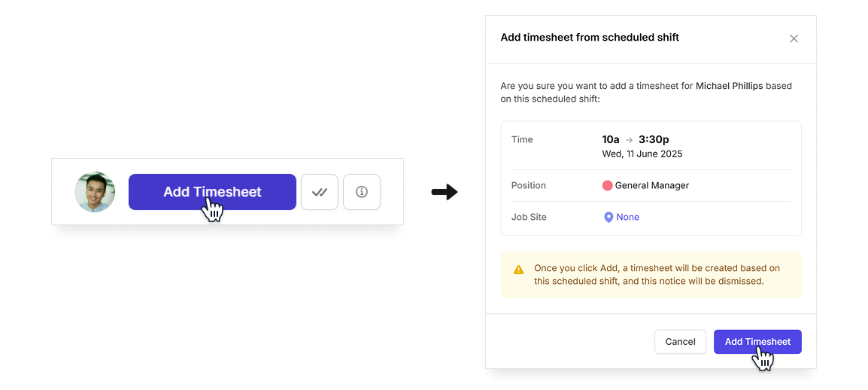Viewport: 868px width, 390px height.
Task: Click the arrow between shift times
Action: tap(629, 140)
